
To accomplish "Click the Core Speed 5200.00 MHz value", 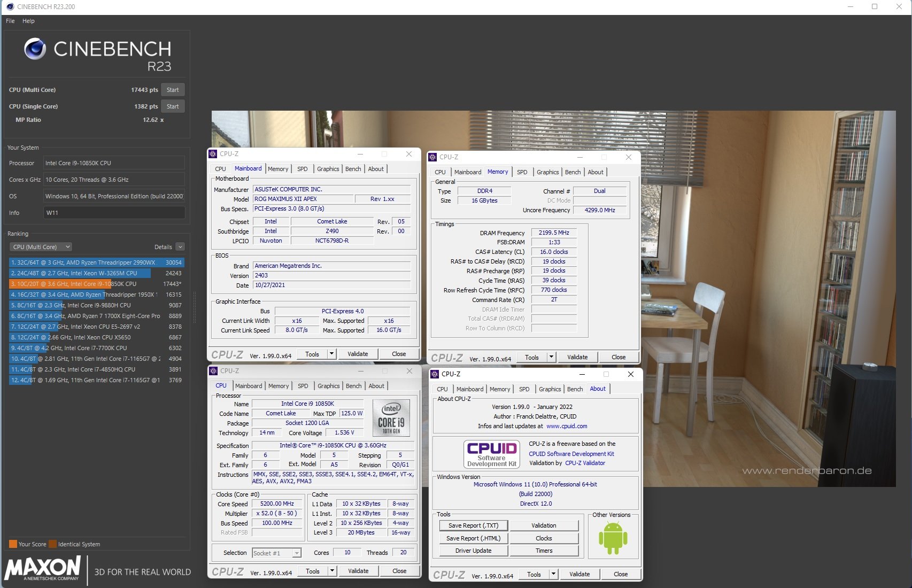I will (x=277, y=504).
